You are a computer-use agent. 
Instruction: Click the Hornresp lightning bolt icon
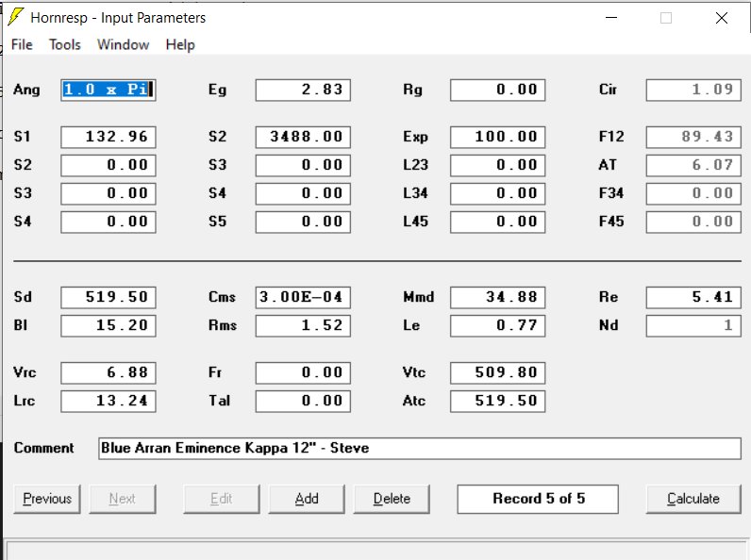15,17
